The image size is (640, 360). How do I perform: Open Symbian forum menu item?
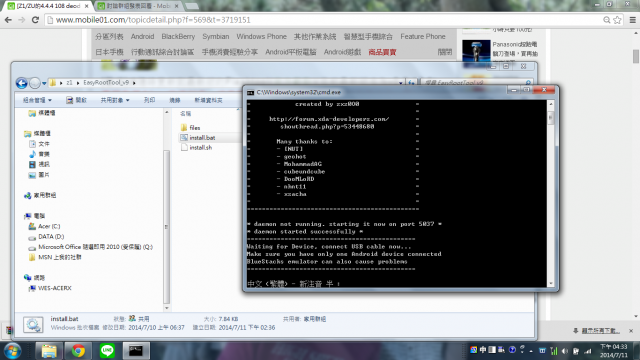pos(216,36)
